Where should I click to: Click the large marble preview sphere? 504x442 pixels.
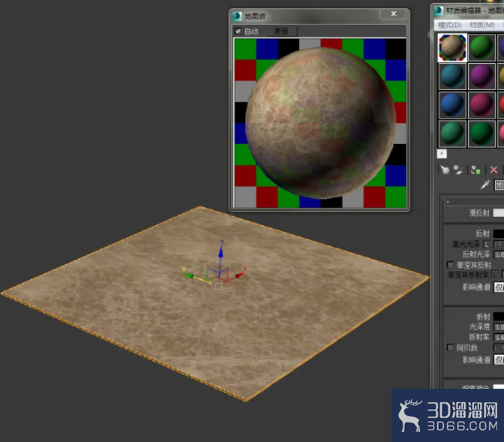pyautogui.click(x=320, y=122)
